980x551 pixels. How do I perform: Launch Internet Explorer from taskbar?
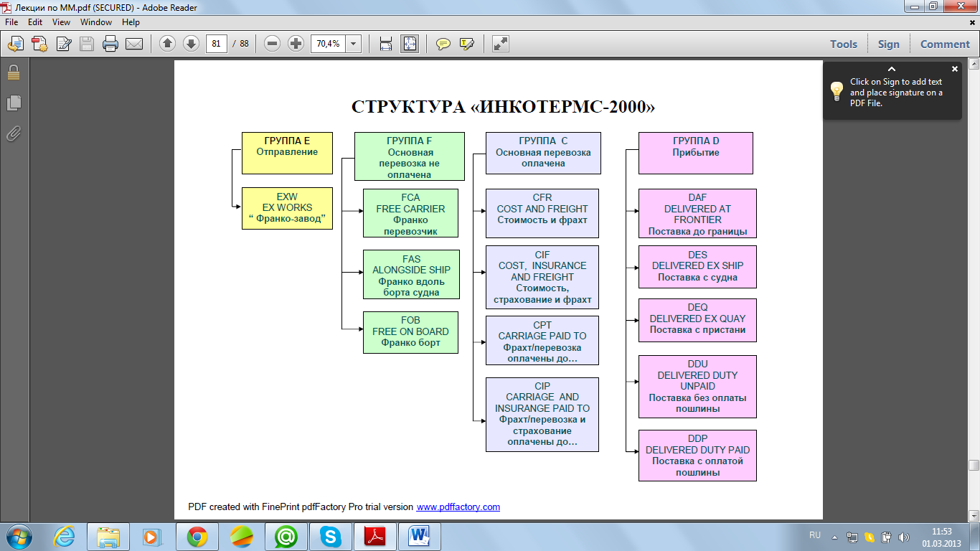point(63,537)
